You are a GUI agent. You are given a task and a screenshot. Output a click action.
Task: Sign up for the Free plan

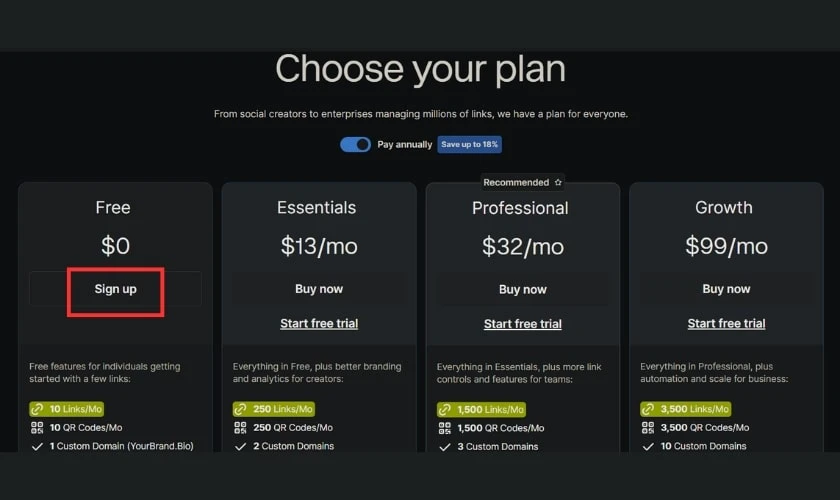(x=115, y=289)
